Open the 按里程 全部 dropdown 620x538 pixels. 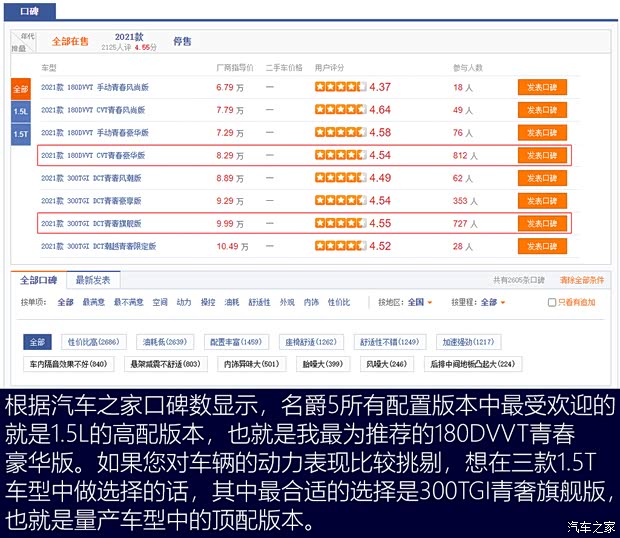click(x=493, y=302)
